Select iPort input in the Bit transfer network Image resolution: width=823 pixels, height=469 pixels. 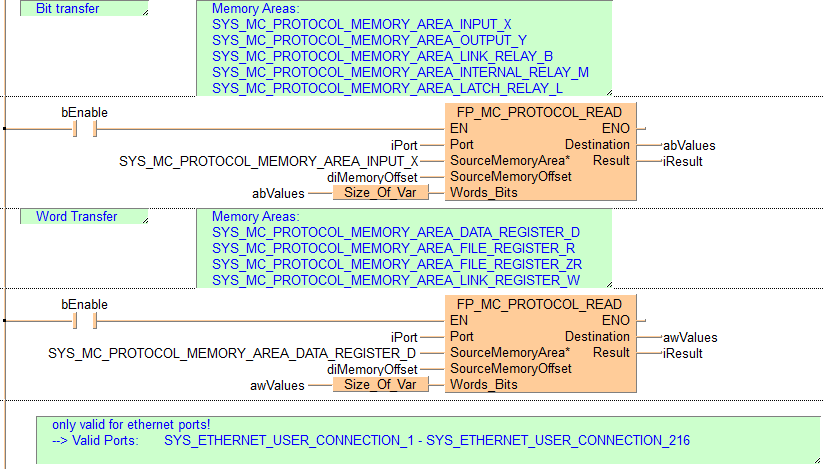[x=404, y=145]
